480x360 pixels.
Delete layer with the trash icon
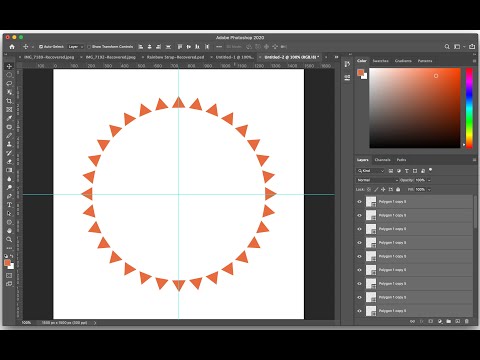[x=467, y=321]
